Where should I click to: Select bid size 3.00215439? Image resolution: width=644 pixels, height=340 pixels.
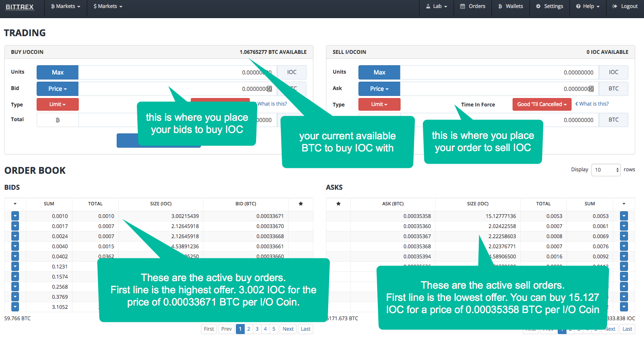click(185, 216)
